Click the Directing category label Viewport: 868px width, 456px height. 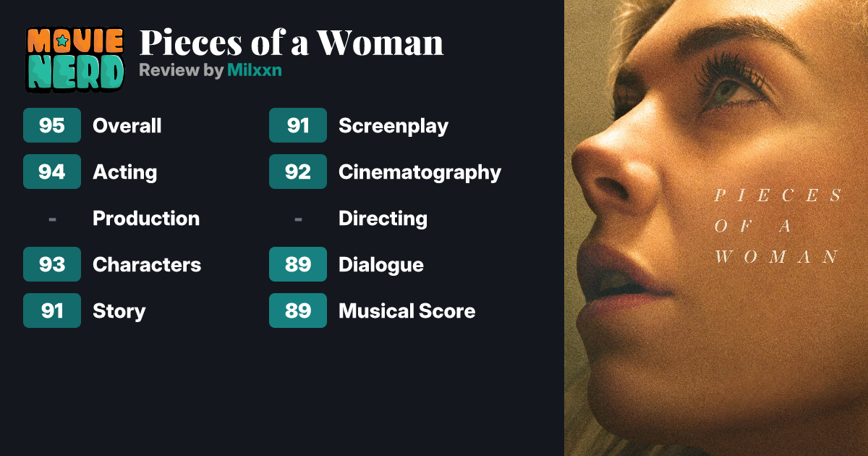383,219
